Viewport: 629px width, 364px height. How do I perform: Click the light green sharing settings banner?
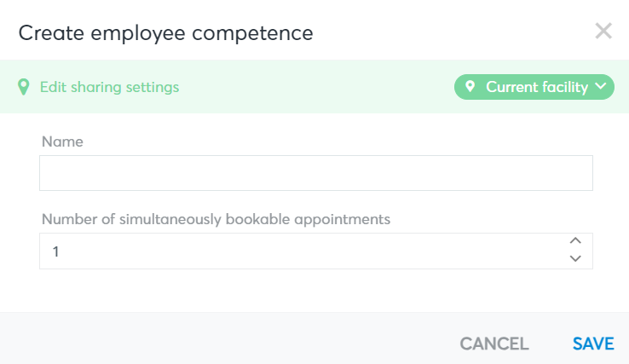pyautogui.click(x=314, y=87)
